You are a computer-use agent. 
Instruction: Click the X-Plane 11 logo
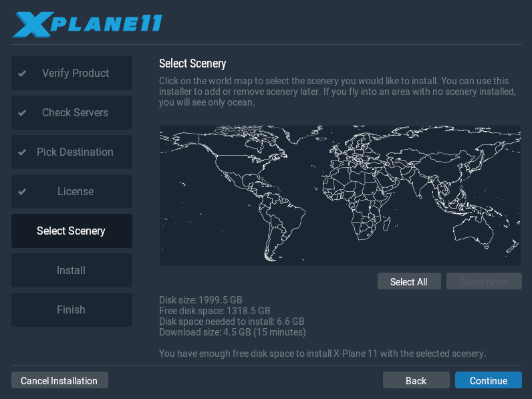click(88, 24)
